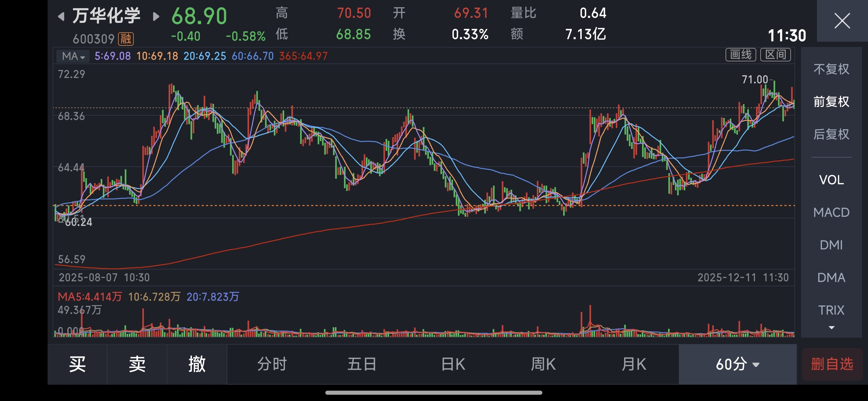Open the 区间 range statistics tool
The height and width of the screenshot is (401, 868).
775,55
